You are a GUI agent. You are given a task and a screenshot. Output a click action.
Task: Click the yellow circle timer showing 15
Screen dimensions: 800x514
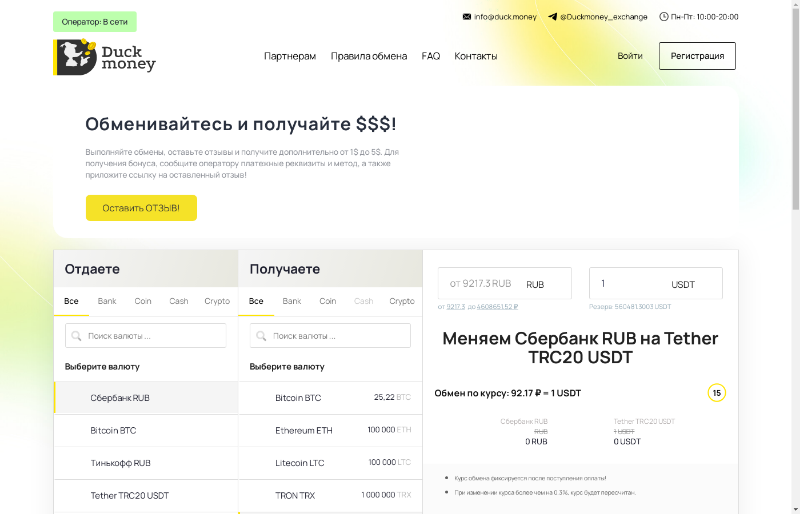pyautogui.click(x=716, y=393)
